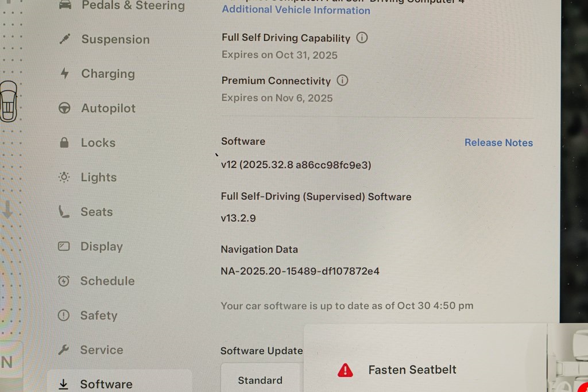The height and width of the screenshot is (392, 588).
Task: Select the Software download arrow icon
Action: pos(63,384)
